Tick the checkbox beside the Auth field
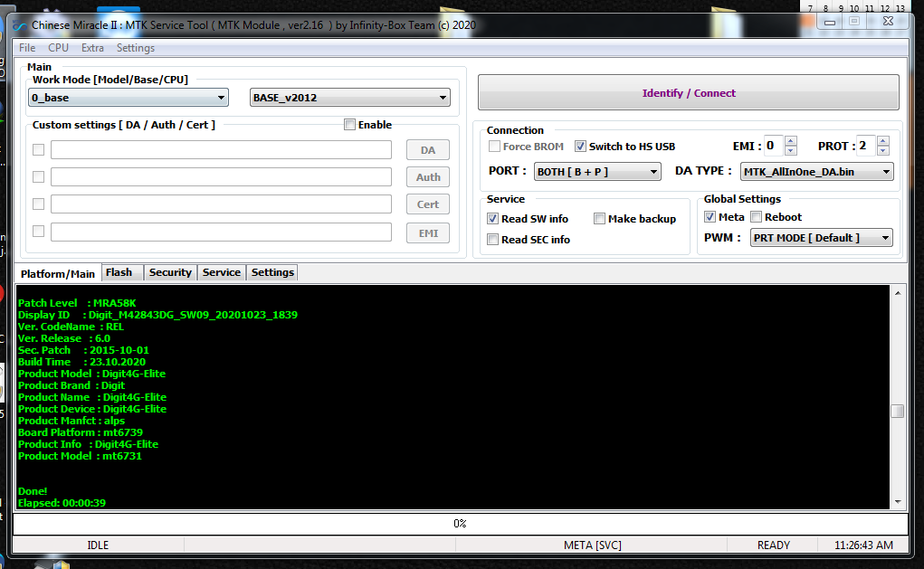This screenshot has height=569, width=924. (38, 176)
